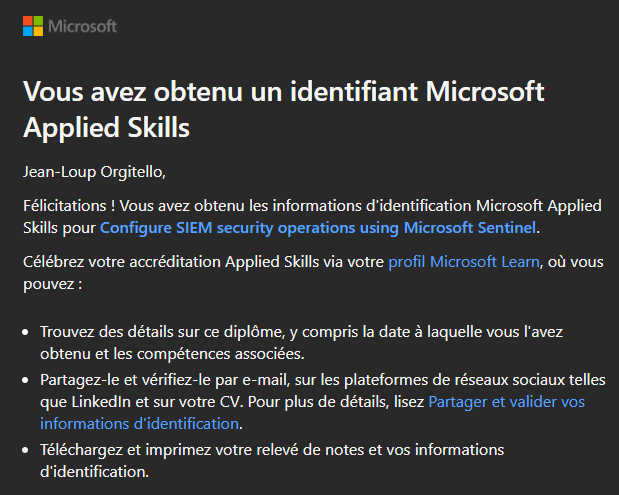The image size is (619, 495).
Task: Click the text obtenu et les compétences associées
Action: coord(172,354)
